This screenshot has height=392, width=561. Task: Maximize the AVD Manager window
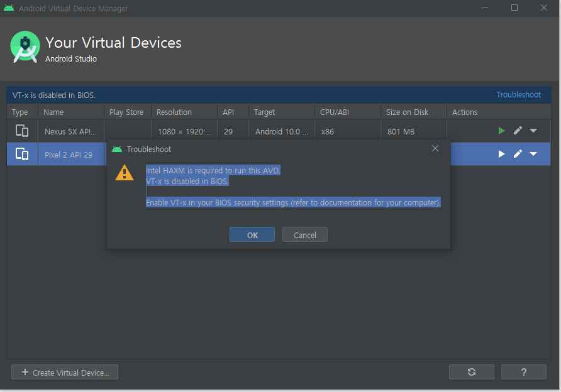click(x=514, y=8)
